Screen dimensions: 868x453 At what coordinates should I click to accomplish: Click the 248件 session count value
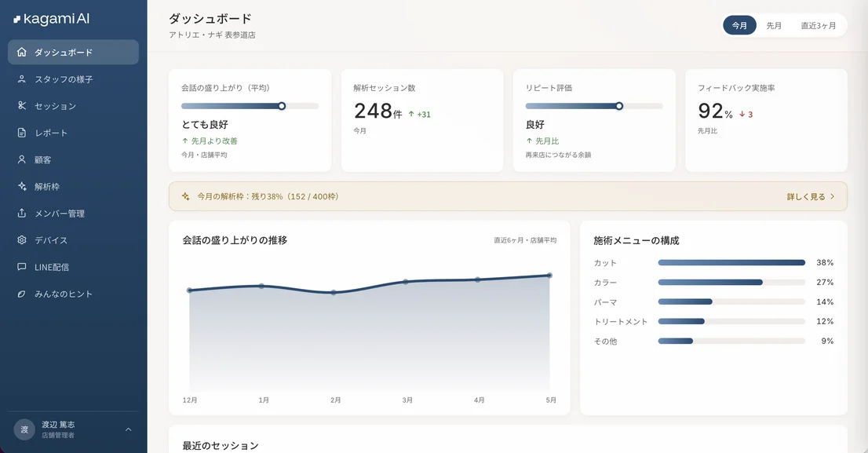tap(378, 111)
